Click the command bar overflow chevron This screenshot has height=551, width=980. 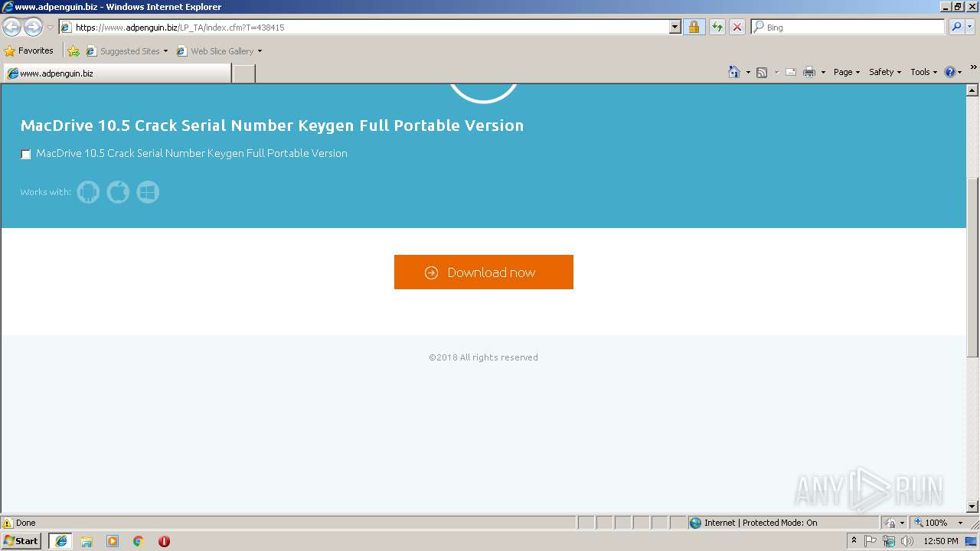pos(973,67)
